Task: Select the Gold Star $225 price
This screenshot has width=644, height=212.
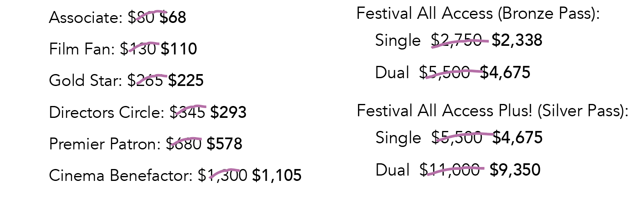Action: click(x=186, y=80)
